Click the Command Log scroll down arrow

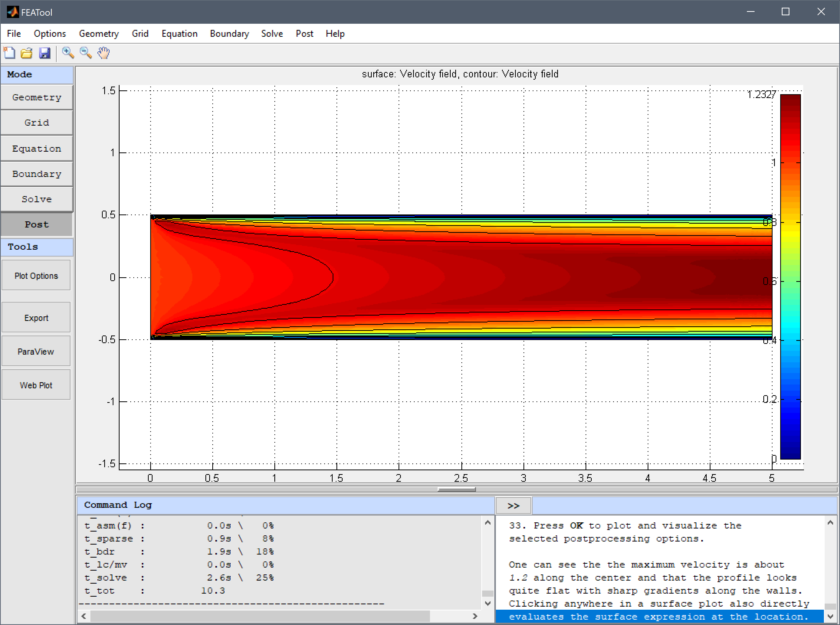tap(487, 604)
